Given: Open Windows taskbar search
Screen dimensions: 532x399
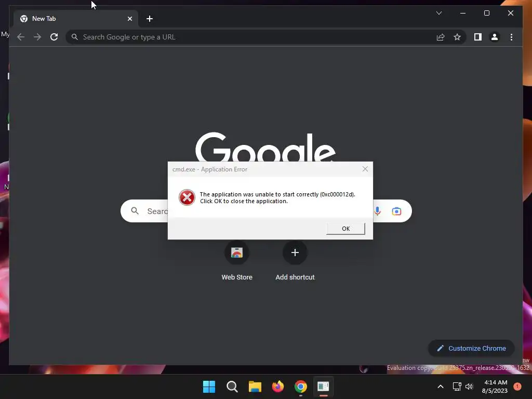Looking at the screenshot, I should [232, 387].
